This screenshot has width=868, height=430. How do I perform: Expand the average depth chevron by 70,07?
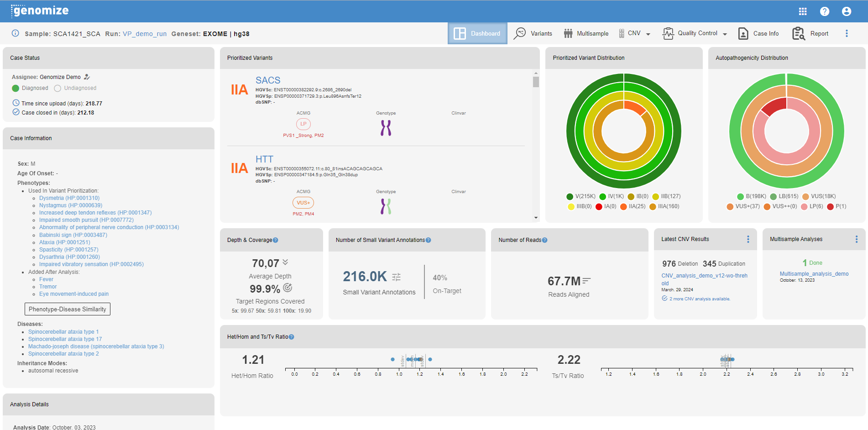285,262
